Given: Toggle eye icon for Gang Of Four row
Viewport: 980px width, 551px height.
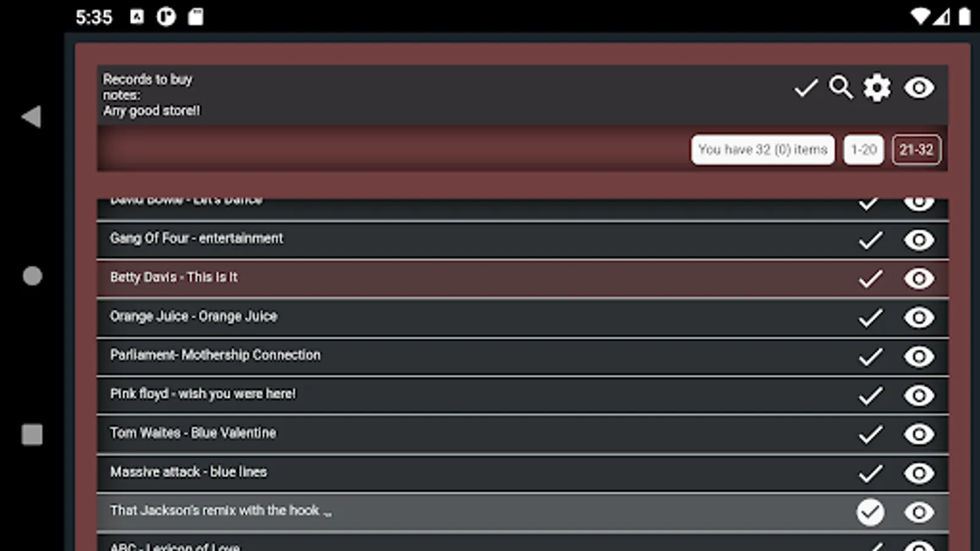Looking at the screenshot, I should pos(919,240).
